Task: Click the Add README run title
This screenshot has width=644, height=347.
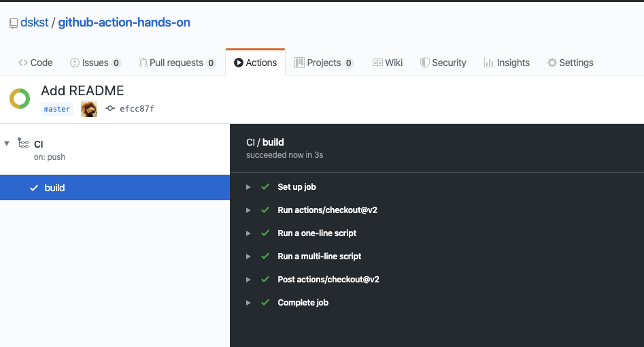Action: point(82,90)
